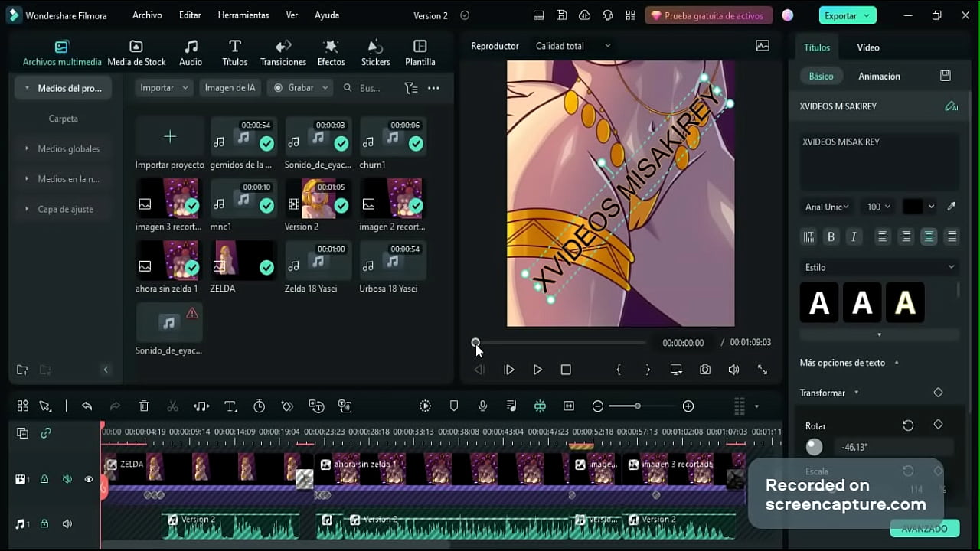Select the ZELDA media thumbnail
The image size is (980, 551).
(243, 259)
